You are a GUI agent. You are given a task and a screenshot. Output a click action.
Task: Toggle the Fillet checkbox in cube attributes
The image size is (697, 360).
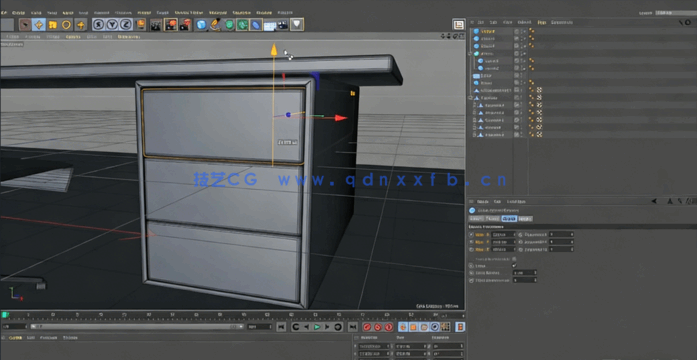pyautogui.click(x=514, y=266)
